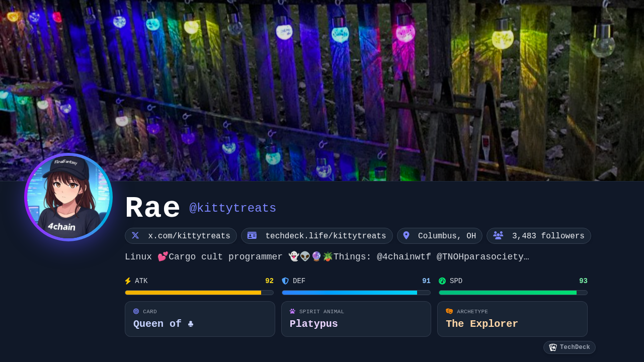Click the ATK lightning bolt icon
Image resolution: width=644 pixels, height=362 pixels.
128,281
